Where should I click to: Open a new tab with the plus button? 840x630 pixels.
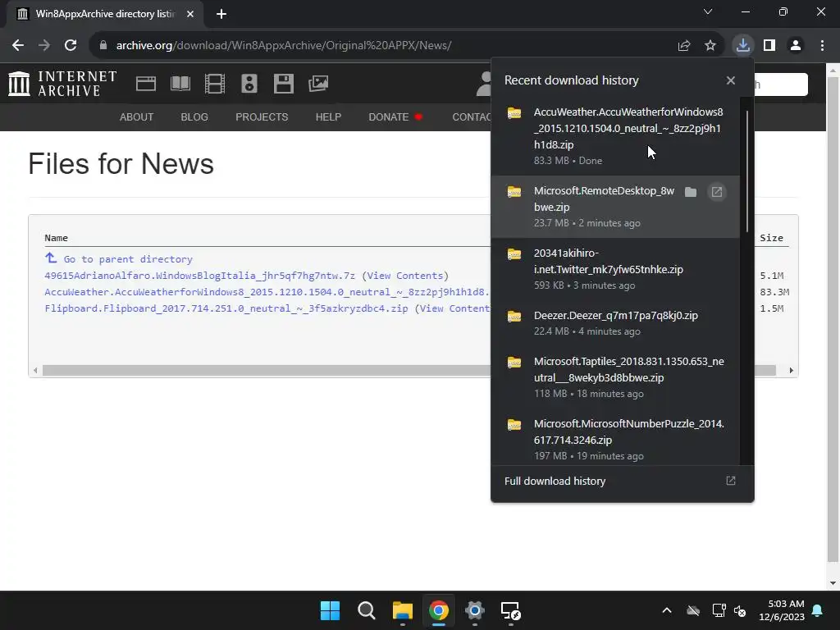(221, 14)
